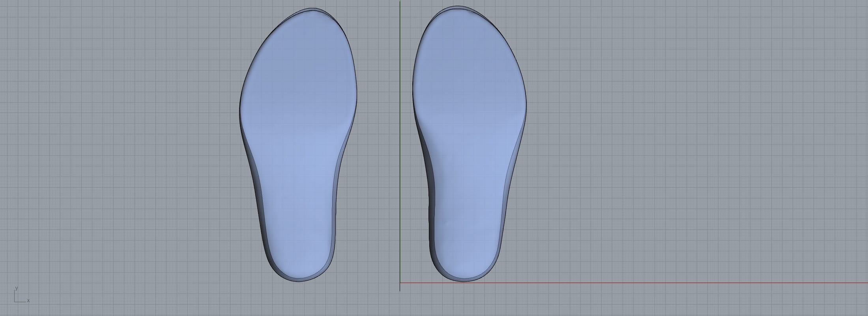Image resolution: width=868 pixels, height=316 pixels.
Task: Click the x label on the axes icon
Action: tap(28, 301)
